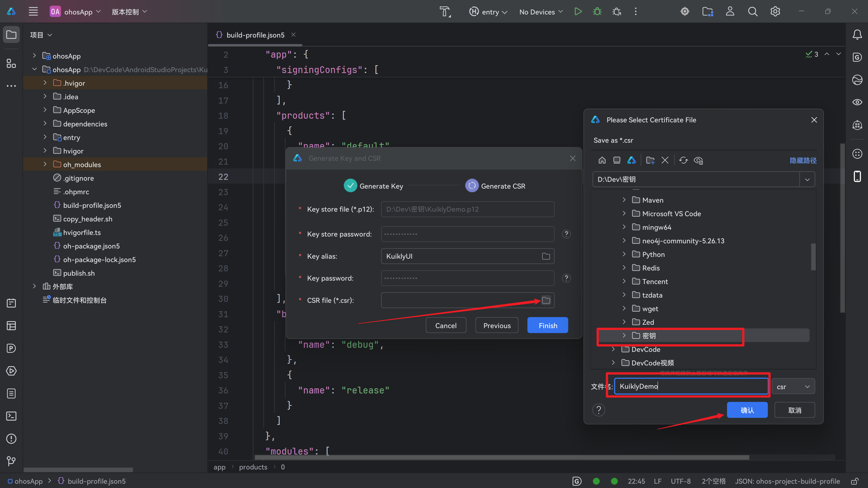The width and height of the screenshot is (868, 488).
Task: Select the build-profile.json5 editor tab
Action: 255,35
